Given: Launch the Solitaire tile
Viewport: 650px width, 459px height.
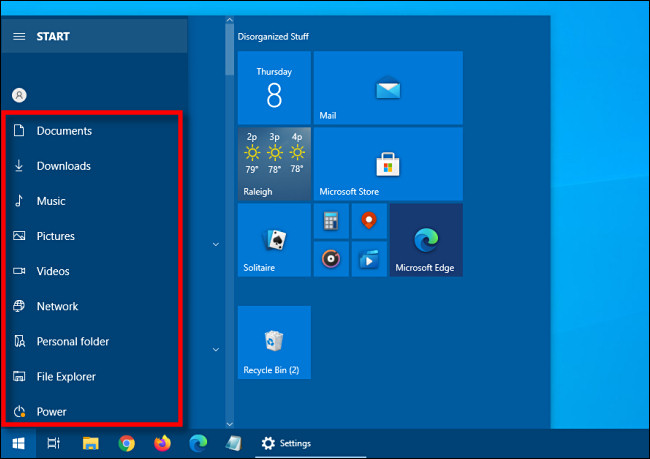Looking at the screenshot, I should tap(274, 240).
